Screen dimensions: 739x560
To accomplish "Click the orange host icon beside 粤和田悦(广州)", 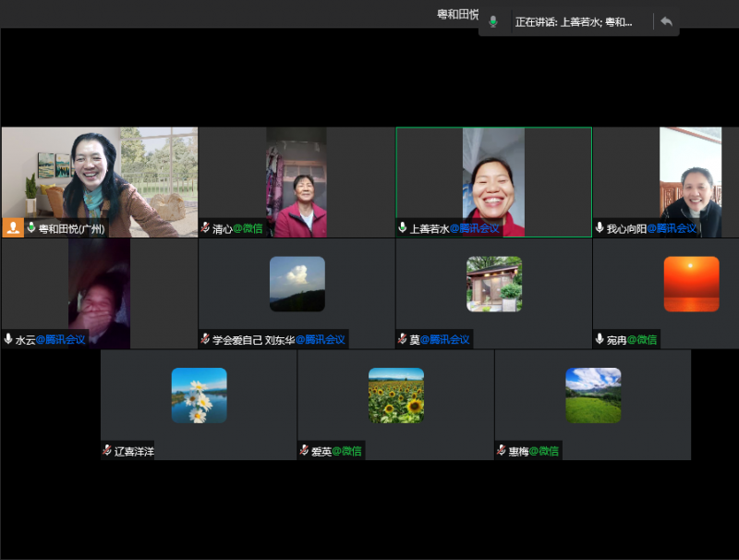I will (13, 227).
